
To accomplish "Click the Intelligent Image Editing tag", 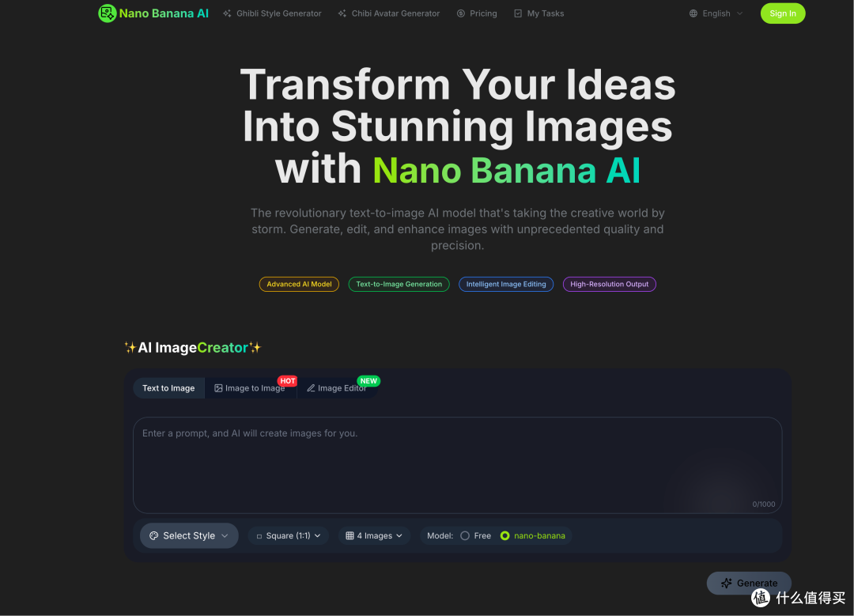I will pyautogui.click(x=506, y=285).
